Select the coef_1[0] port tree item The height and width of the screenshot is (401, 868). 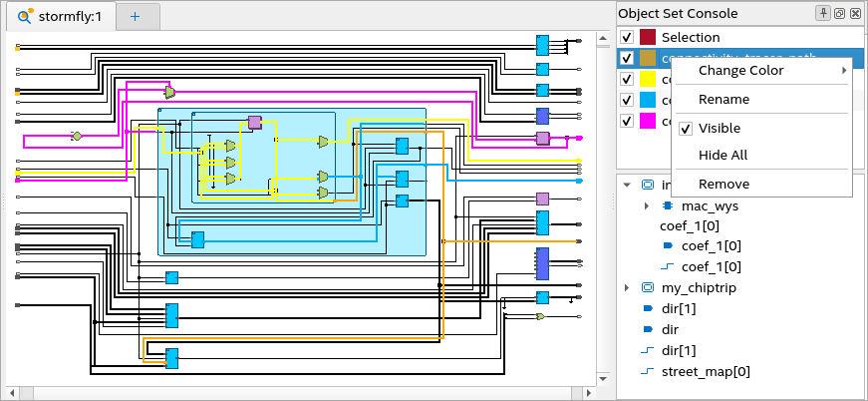(711, 246)
